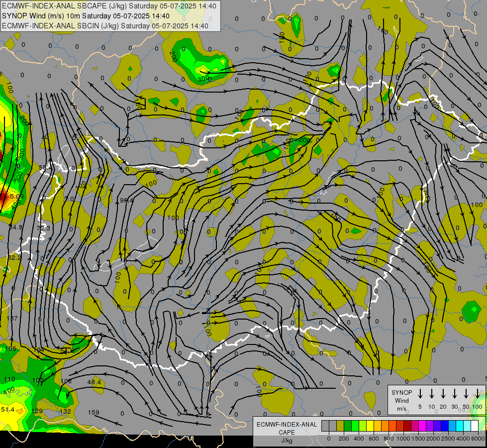Select the 30 m/s wind arrow in legend
Viewport: 487px width, 448px height.
click(x=454, y=393)
